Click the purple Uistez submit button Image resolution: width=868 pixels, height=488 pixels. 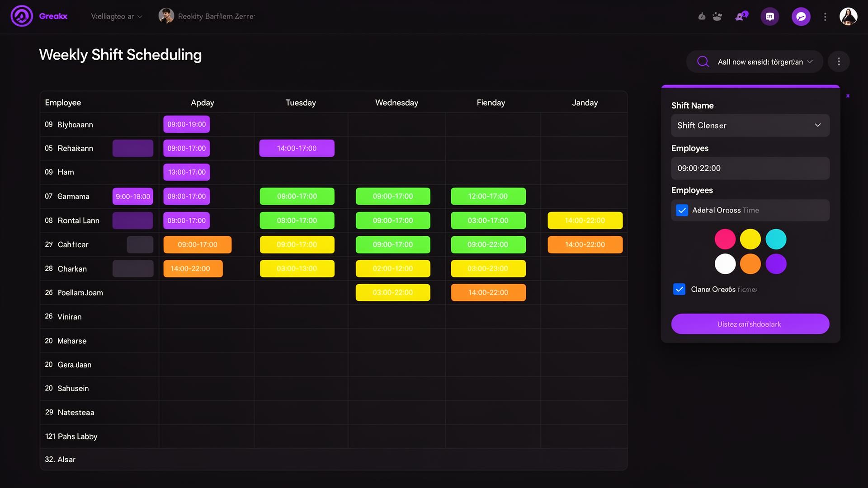click(x=750, y=324)
